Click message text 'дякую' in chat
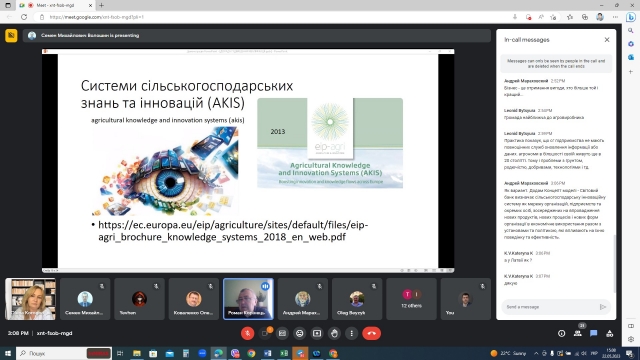 click(x=511, y=283)
